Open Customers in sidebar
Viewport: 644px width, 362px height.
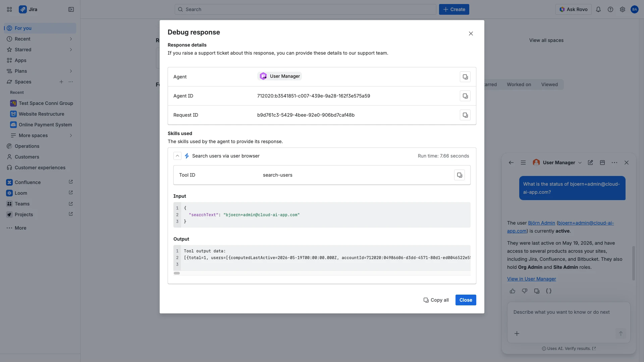tap(40, 157)
